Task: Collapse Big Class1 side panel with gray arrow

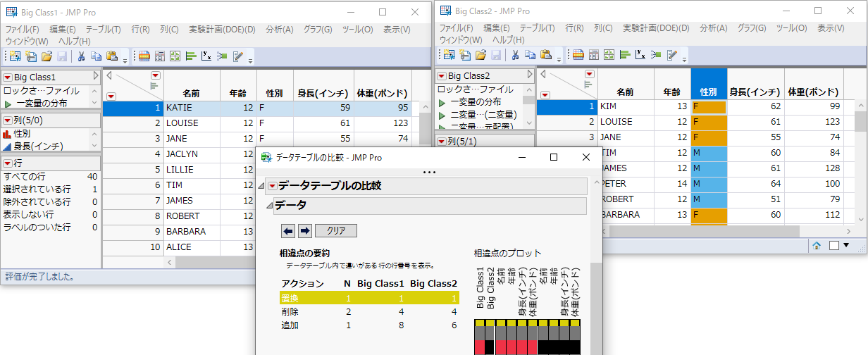Action: [x=95, y=77]
